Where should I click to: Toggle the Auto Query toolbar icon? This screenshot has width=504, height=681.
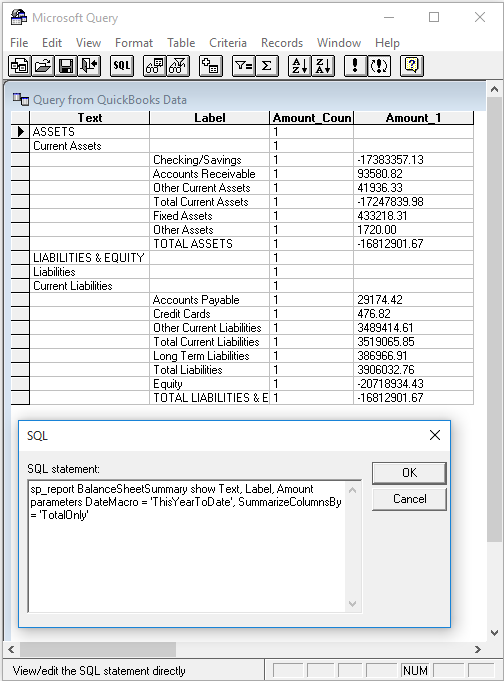pos(379,66)
